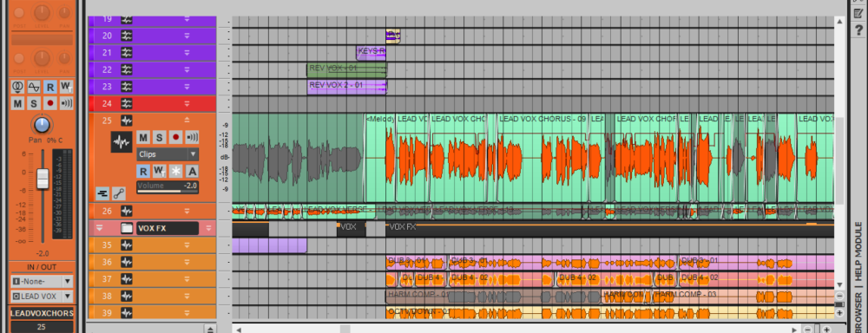
Task: Click the snowflake freeze icon on track 25
Action: click(x=175, y=171)
